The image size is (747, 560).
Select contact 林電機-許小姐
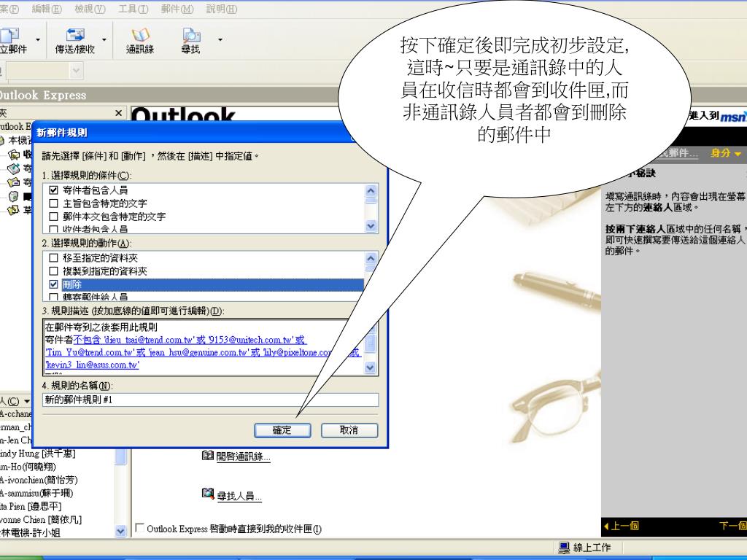pyautogui.click(x=31, y=533)
